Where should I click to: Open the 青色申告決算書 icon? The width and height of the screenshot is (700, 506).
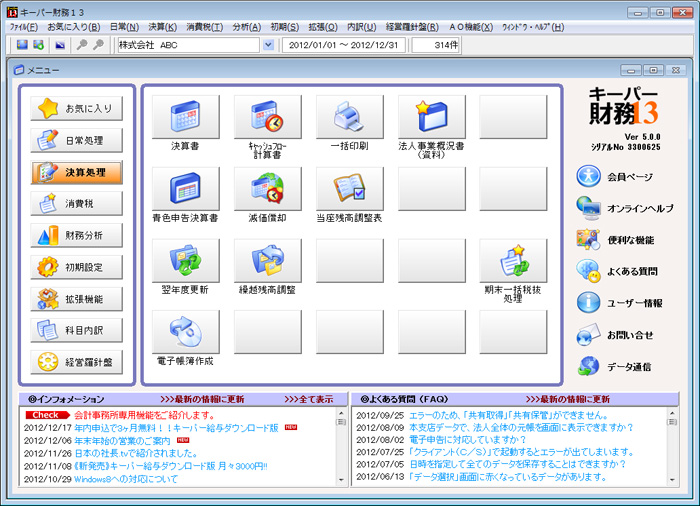[x=185, y=188]
